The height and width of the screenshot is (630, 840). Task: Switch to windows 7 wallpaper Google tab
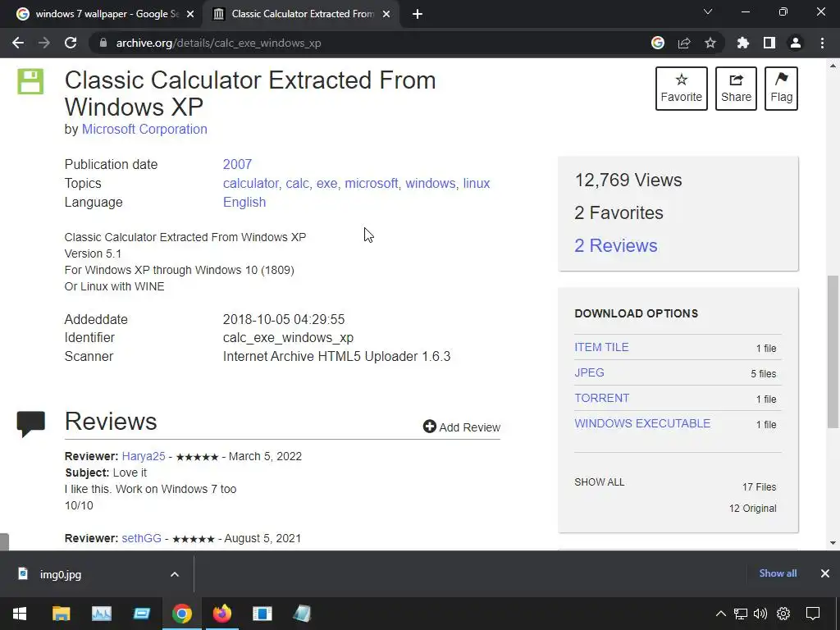tap(102, 14)
